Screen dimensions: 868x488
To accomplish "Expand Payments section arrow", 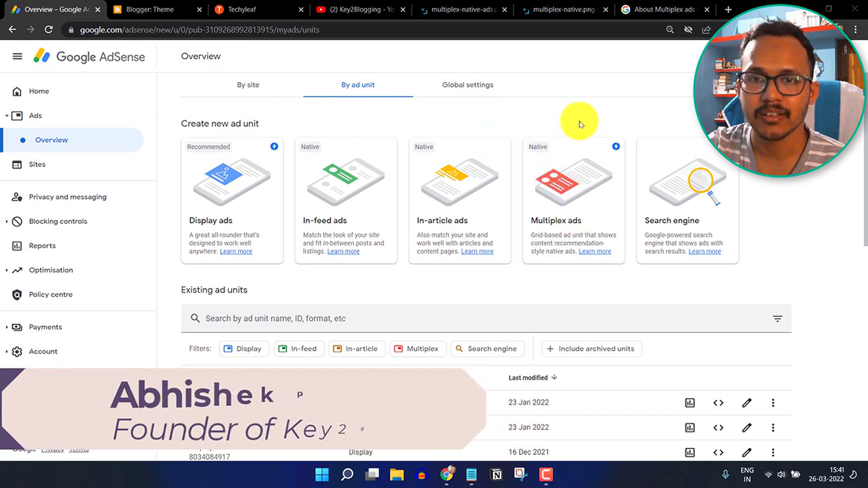I will [x=7, y=327].
